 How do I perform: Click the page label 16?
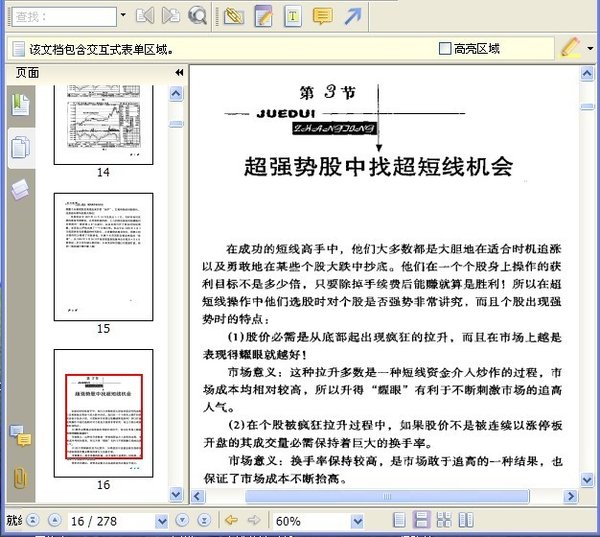[103, 485]
